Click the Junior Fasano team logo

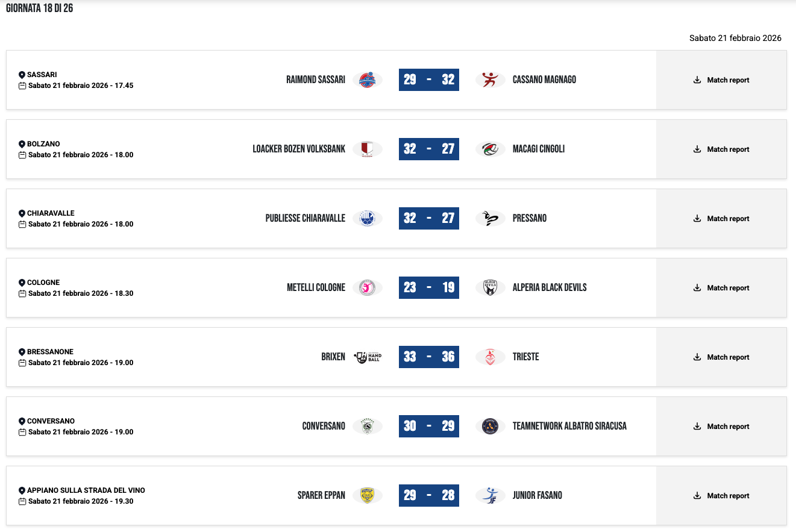coord(490,495)
